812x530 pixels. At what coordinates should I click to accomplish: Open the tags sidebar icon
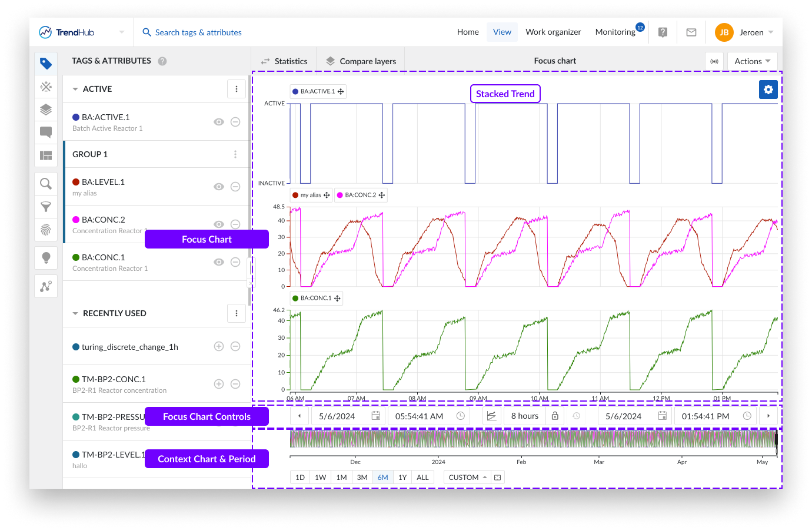point(46,64)
